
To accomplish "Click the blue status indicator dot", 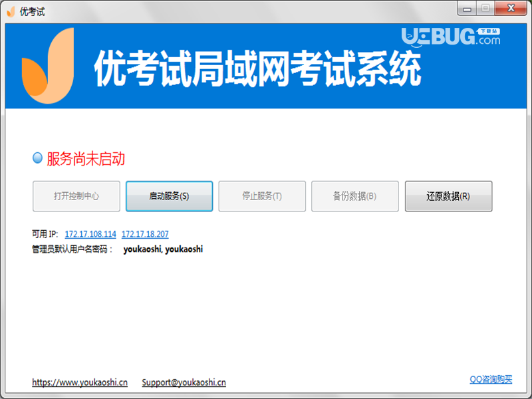I will pos(37,158).
